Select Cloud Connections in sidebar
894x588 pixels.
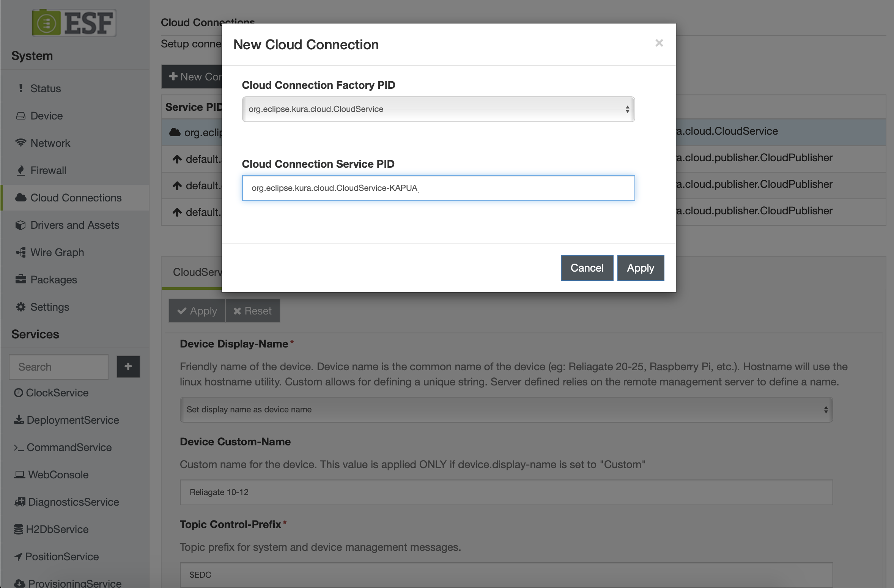(76, 198)
